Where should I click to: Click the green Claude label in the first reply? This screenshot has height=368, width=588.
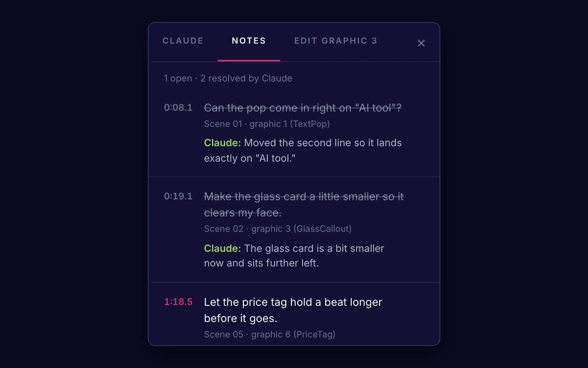click(222, 143)
